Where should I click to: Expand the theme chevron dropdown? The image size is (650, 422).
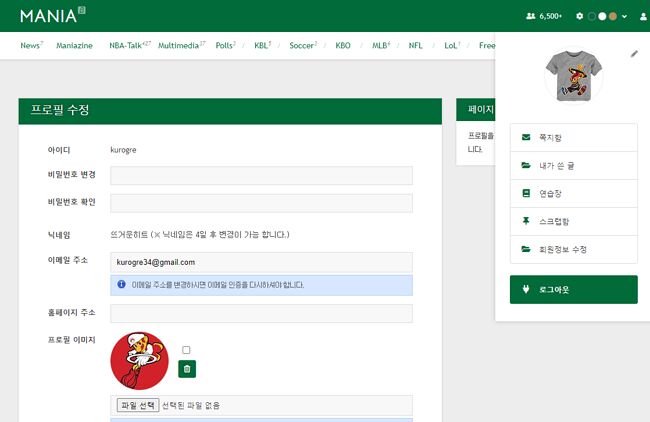(x=624, y=17)
